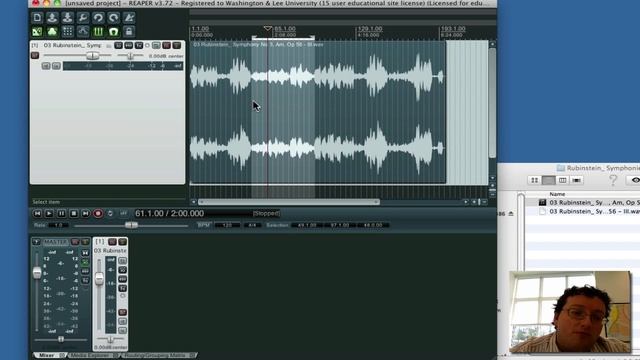
Task: Click track 1 name field in track panel
Action: pyautogui.click(x=72, y=45)
